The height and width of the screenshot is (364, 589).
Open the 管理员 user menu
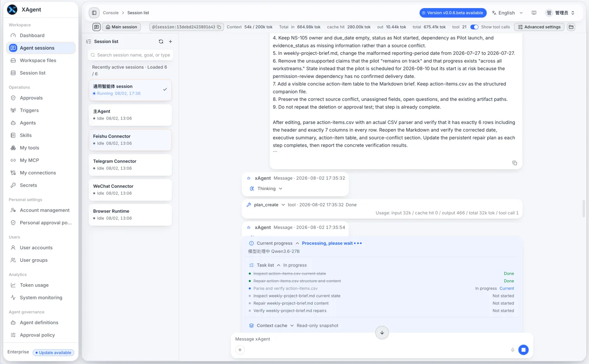coord(560,13)
